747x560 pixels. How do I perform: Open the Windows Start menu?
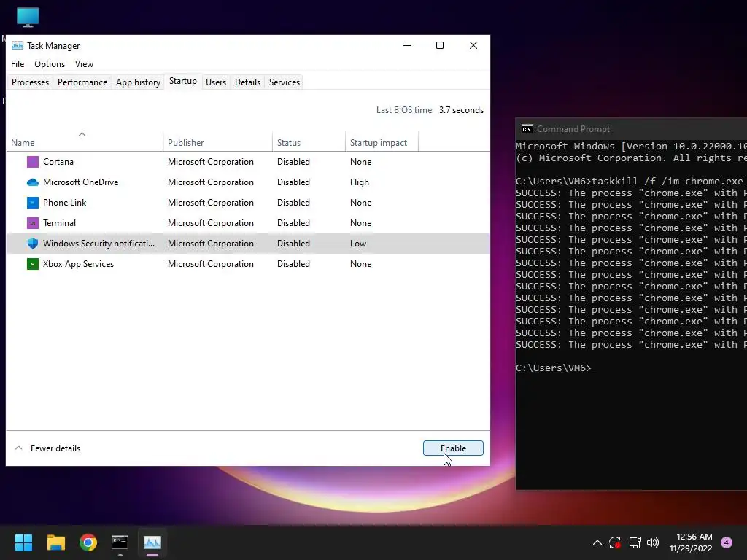pyautogui.click(x=23, y=542)
